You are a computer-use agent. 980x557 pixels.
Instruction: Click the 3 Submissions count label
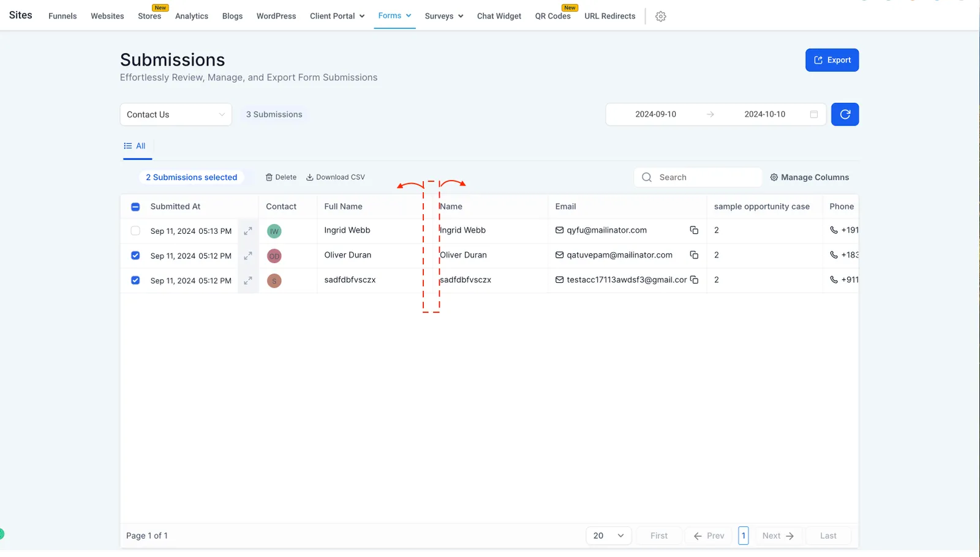pyautogui.click(x=274, y=114)
